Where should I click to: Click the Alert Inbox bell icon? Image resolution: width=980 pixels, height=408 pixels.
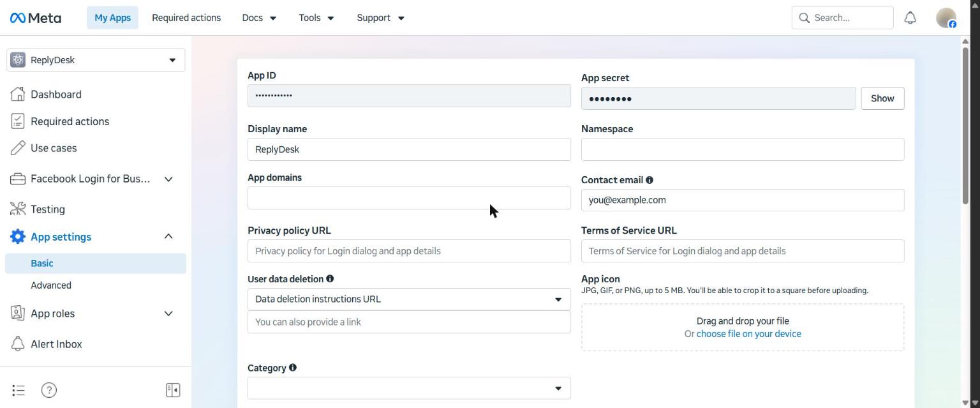coord(18,344)
